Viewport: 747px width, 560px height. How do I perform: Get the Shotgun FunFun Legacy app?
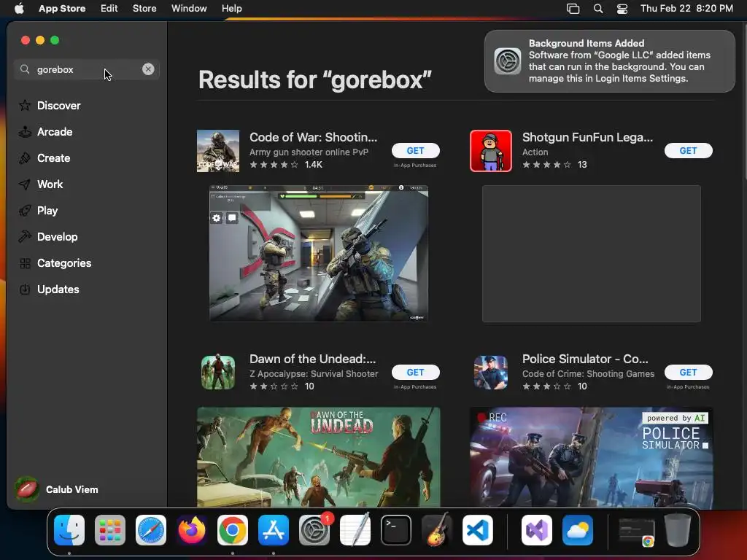coord(689,150)
